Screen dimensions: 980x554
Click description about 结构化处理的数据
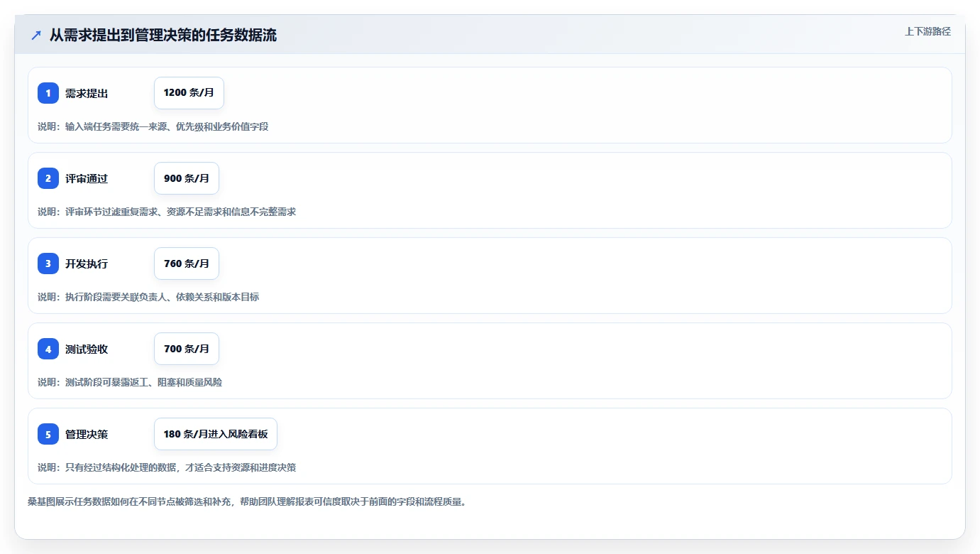(x=167, y=467)
